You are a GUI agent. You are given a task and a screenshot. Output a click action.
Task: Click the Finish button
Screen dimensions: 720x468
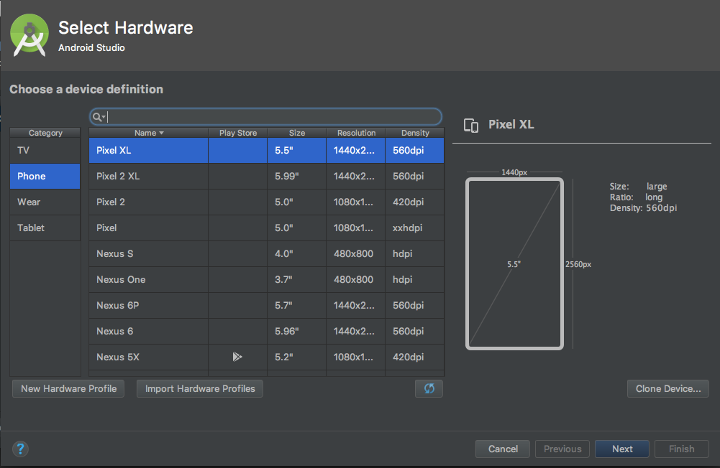pos(681,449)
